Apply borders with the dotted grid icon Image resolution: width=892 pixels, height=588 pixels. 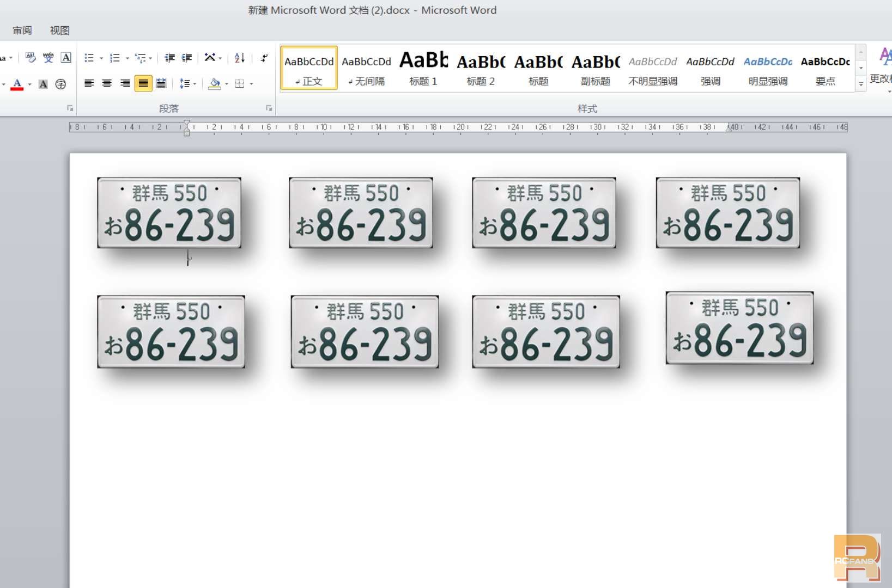(x=240, y=84)
